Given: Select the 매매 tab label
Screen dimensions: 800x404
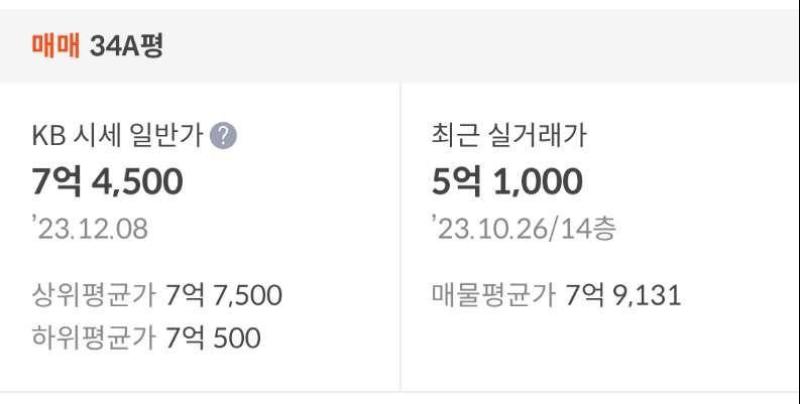Looking at the screenshot, I should point(56,46).
